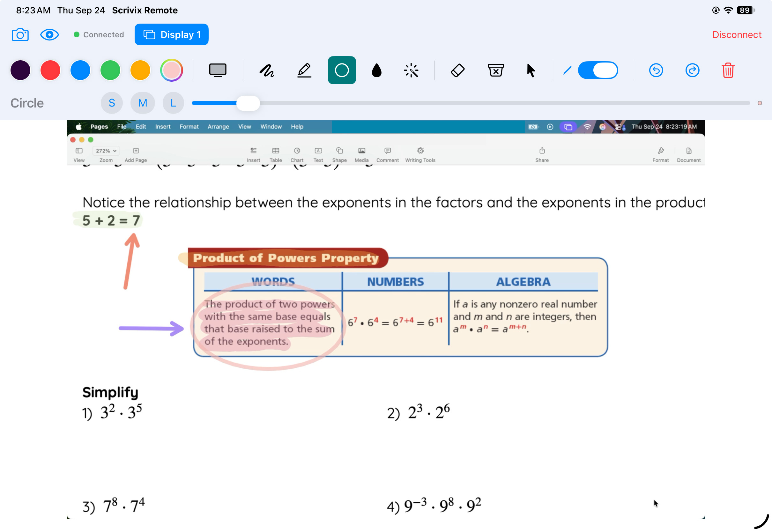Click the redo button
The image size is (772, 532).
pyautogui.click(x=692, y=70)
